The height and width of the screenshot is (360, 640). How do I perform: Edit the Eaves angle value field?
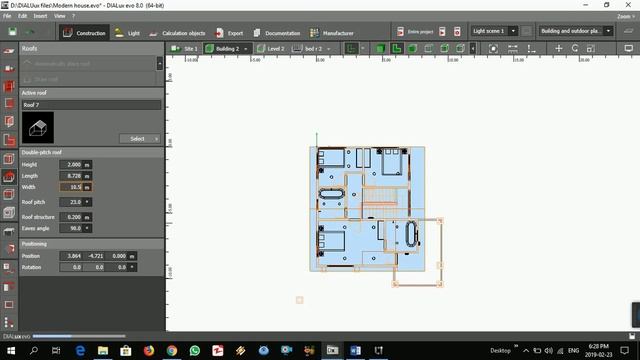click(x=71, y=228)
